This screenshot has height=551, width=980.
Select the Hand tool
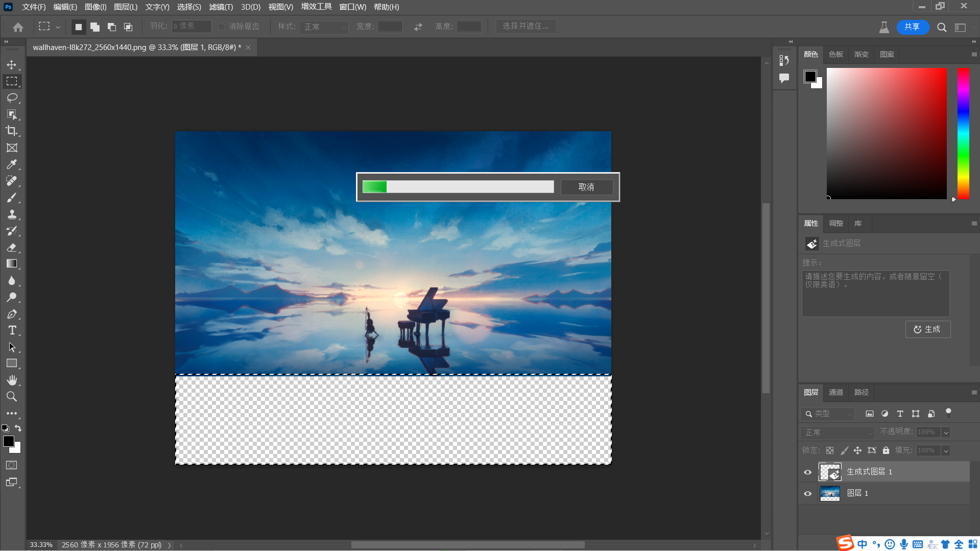tap(12, 380)
